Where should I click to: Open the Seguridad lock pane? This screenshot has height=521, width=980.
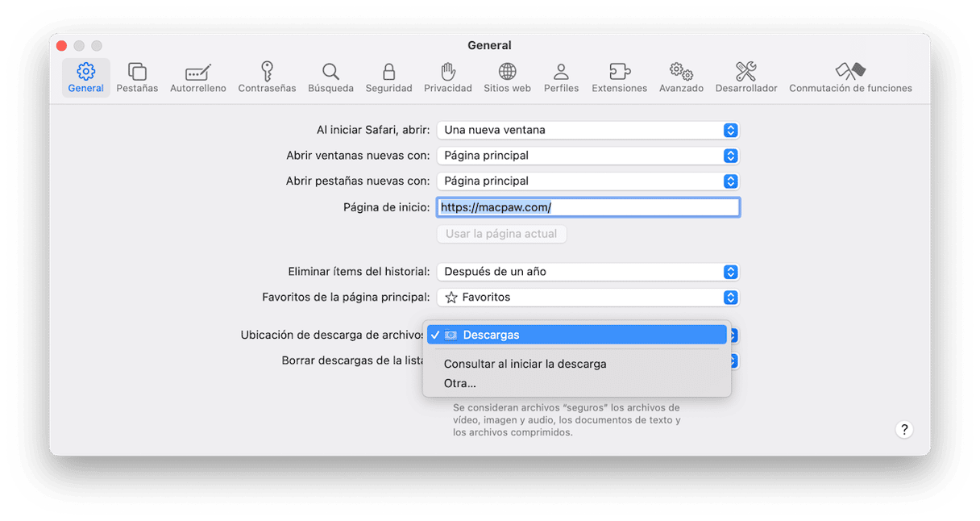pos(388,77)
